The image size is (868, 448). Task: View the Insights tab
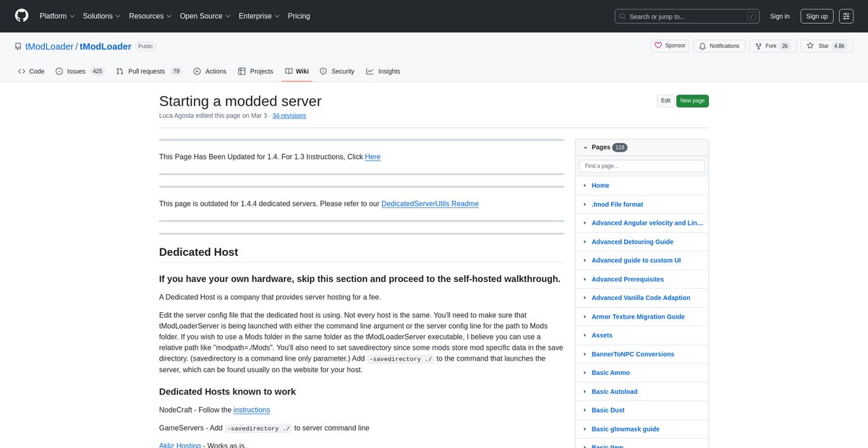click(383, 72)
